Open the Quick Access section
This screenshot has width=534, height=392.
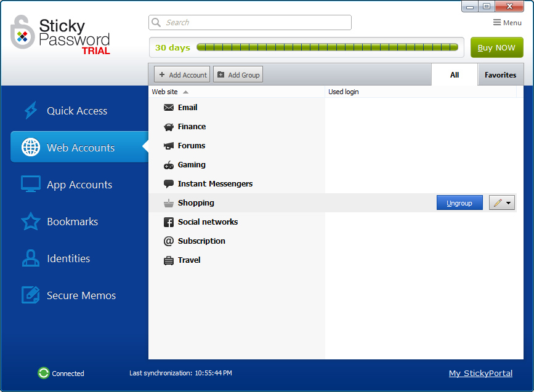coord(77,111)
